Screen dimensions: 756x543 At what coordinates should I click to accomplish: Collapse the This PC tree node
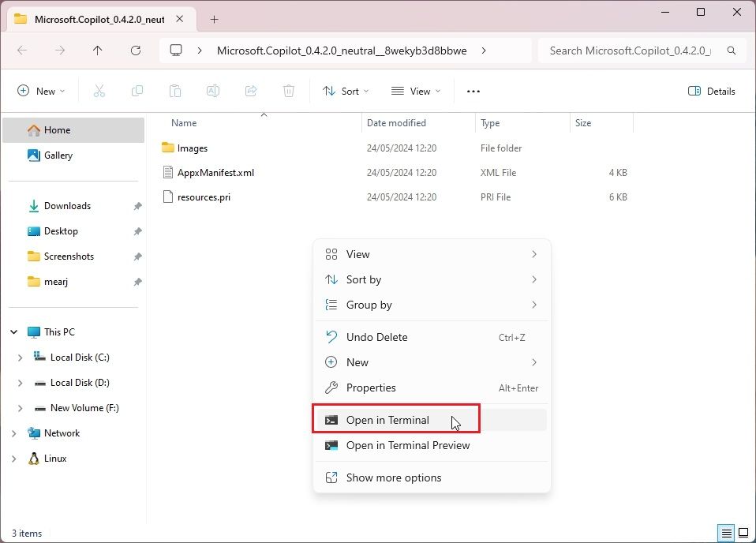point(14,331)
